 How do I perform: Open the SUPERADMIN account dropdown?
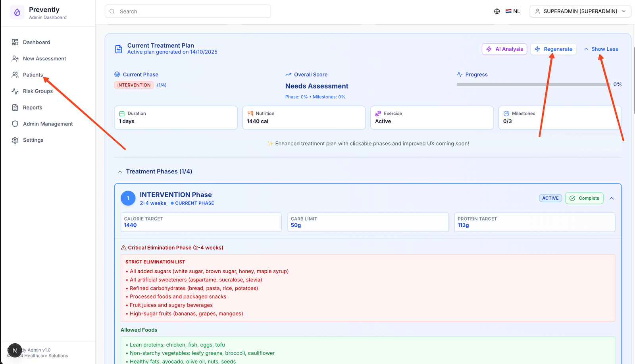pos(580,11)
